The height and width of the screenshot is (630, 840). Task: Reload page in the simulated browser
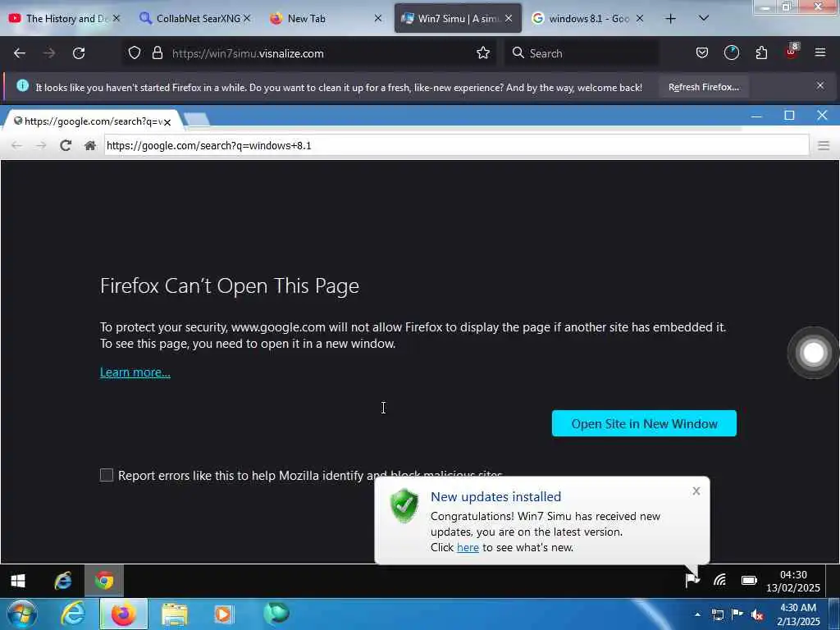tap(66, 145)
